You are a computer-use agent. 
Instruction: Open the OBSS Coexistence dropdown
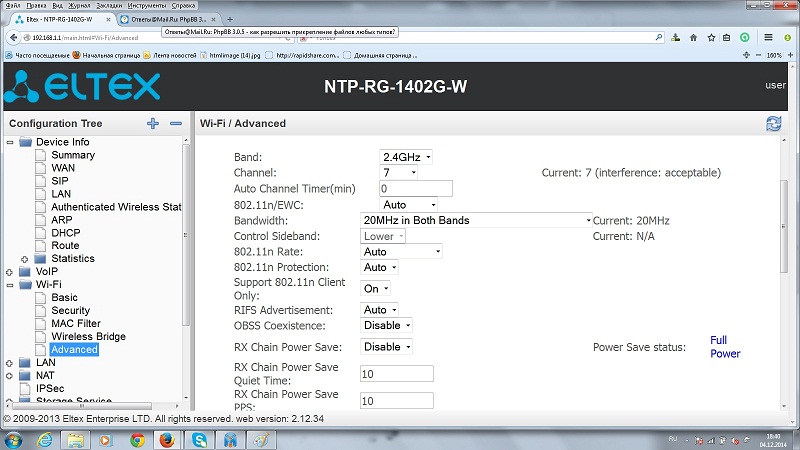(x=386, y=326)
